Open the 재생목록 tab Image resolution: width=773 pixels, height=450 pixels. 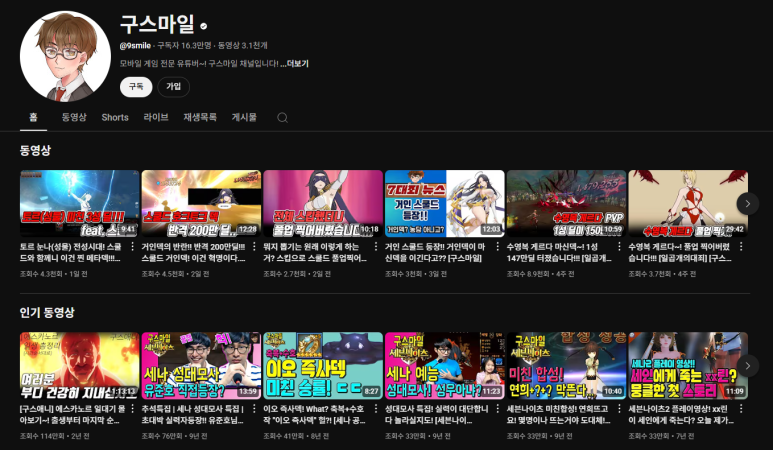tap(200, 117)
